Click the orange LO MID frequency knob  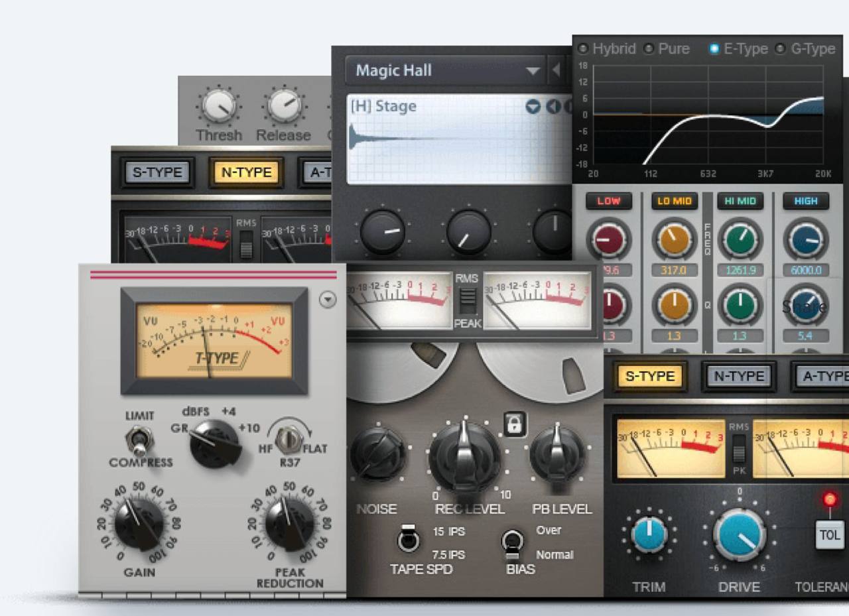click(x=674, y=239)
